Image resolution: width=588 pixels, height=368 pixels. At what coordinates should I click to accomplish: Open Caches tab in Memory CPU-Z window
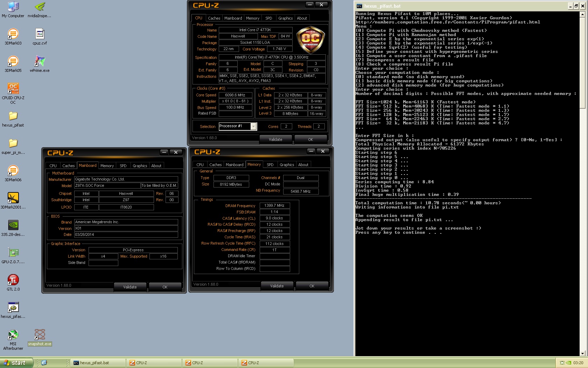(215, 165)
